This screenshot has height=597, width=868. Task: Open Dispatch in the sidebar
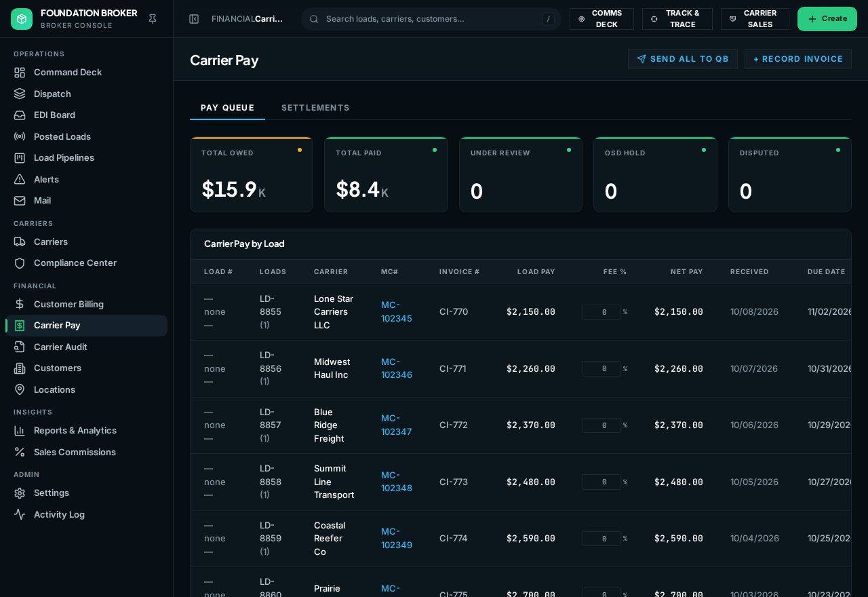pyautogui.click(x=86, y=94)
